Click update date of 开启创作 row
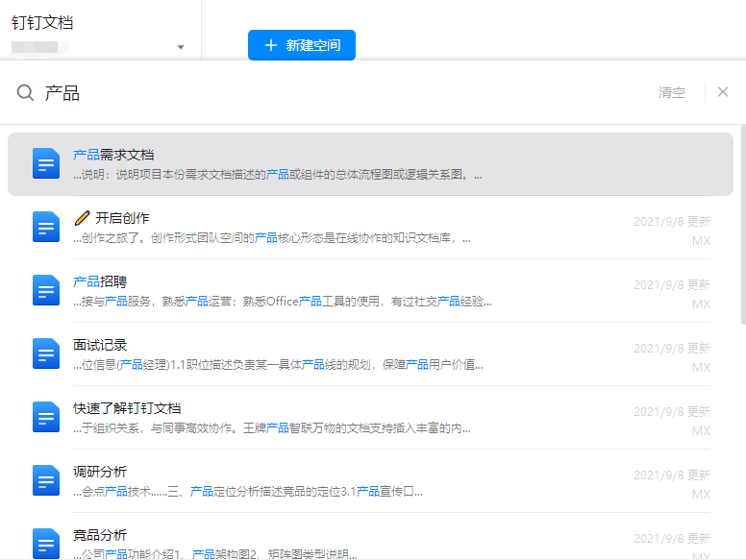Viewport: 746px width, 560px height. point(672,222)
